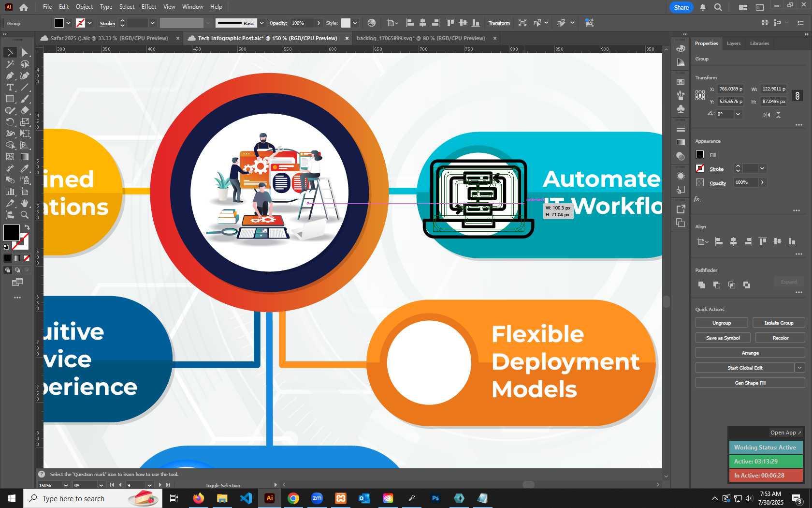Toggle constrain width and height proportions
Viewport: 812px width, 508px height.
797,95
